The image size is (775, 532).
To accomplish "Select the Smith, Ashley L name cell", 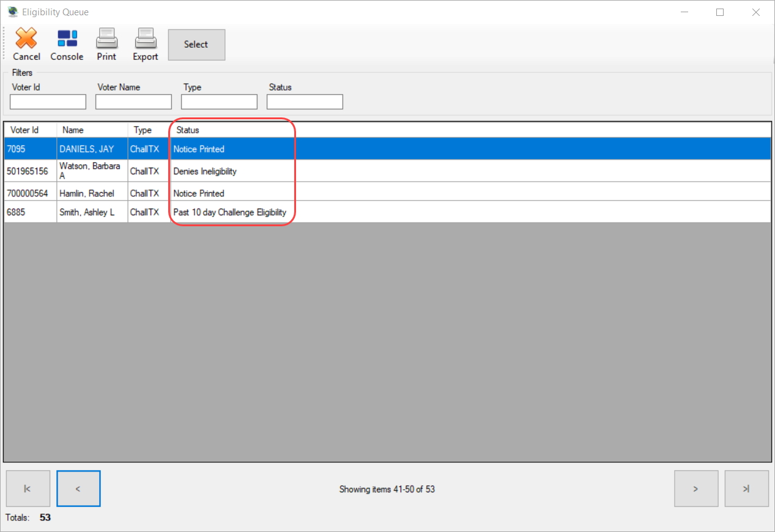I will pyautogui.click(x=92, y=213).
